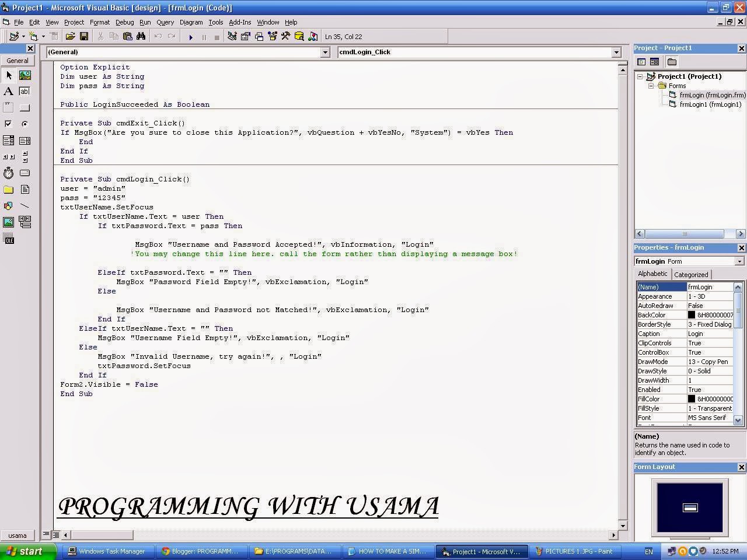Select the Data control tool

pyautogui.click(x=25, y=222)
